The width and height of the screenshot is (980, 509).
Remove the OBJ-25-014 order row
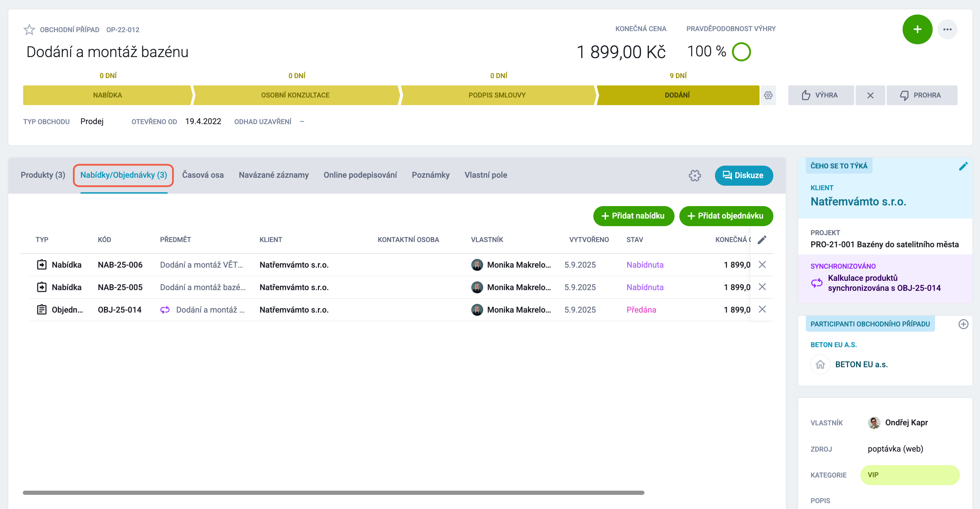[762, 309]
